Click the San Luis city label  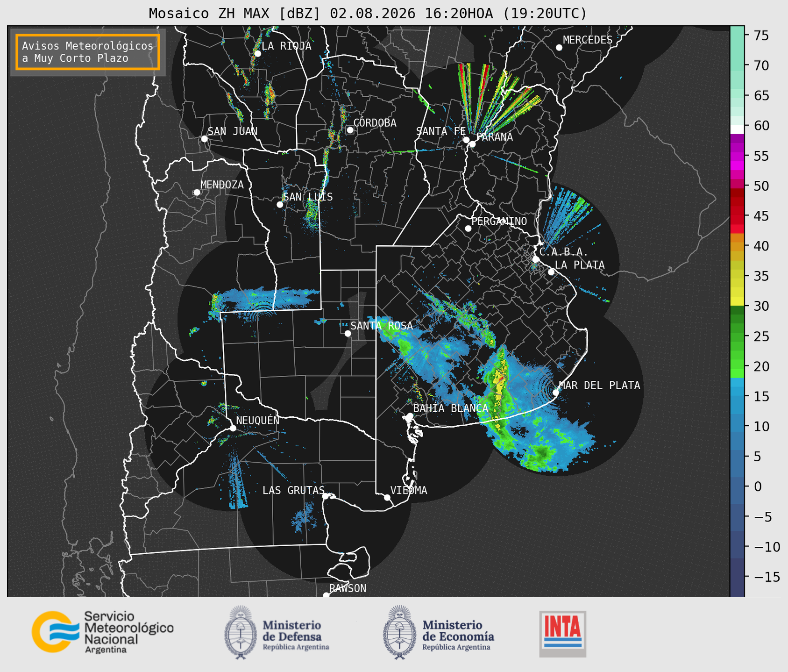tap(308, 197)
